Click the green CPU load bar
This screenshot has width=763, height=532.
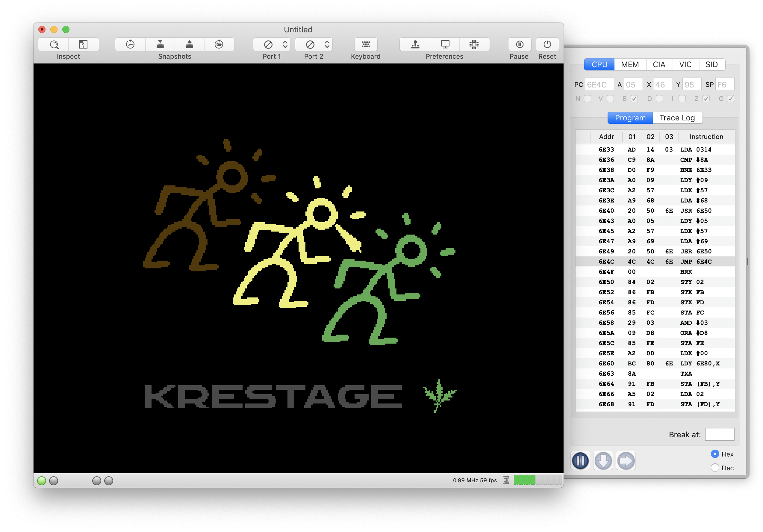click(537, 480)
